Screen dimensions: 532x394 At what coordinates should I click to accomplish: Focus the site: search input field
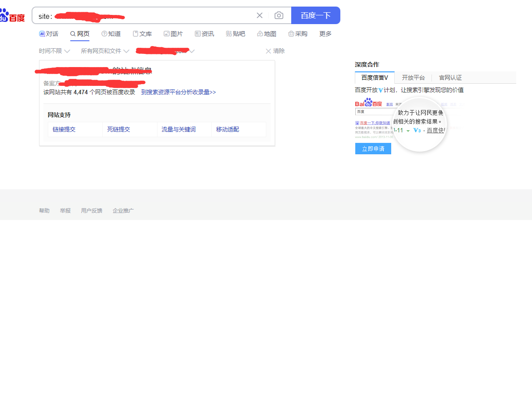[x=145, y=16]
